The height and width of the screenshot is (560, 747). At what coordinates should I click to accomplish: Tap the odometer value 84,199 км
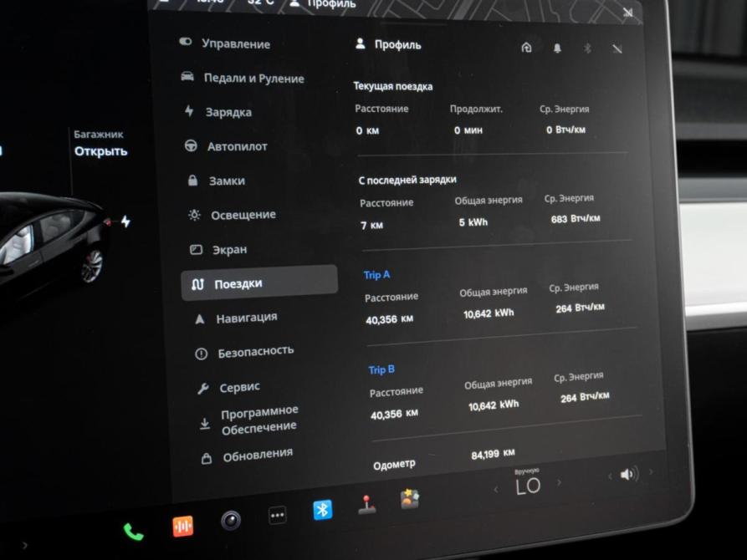tap(493, 454)
